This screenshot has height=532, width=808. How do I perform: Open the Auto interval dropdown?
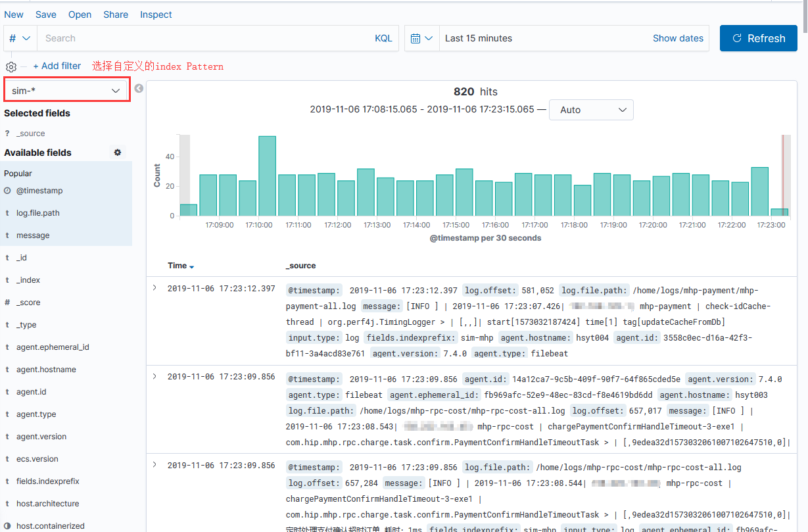tap(590, 110)
